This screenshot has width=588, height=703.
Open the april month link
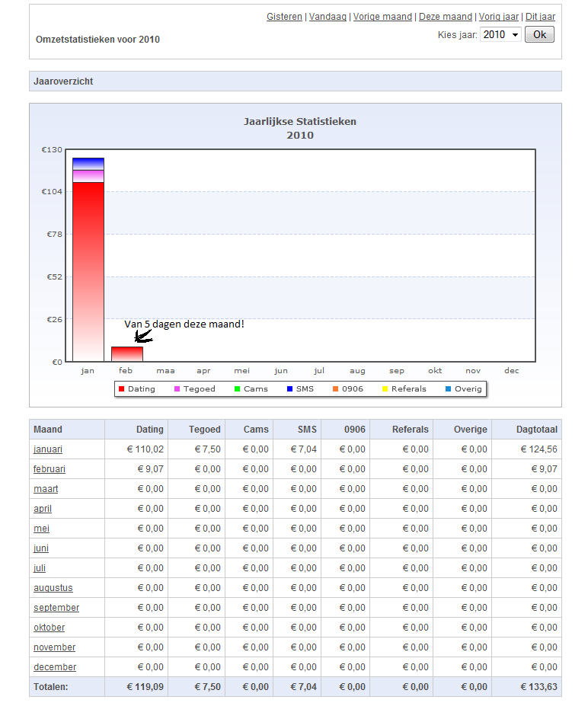click(43, 509)
